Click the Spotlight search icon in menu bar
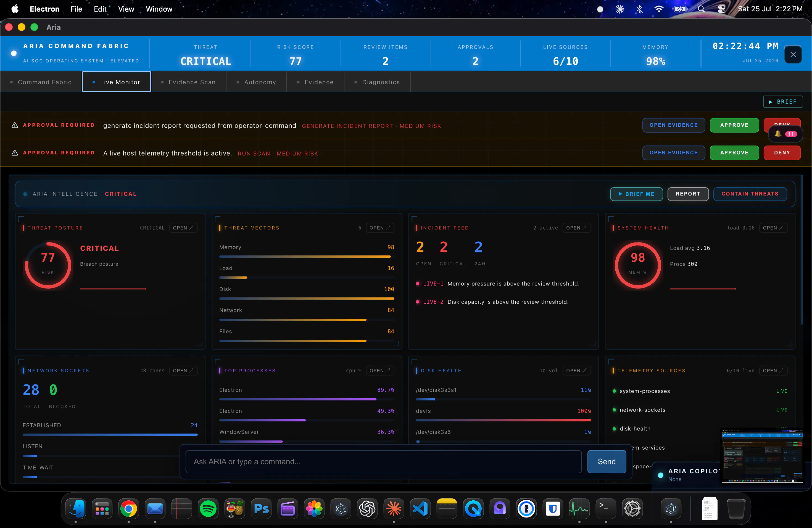The height and width of the screenshot is (528, 812). click(701, 9)
